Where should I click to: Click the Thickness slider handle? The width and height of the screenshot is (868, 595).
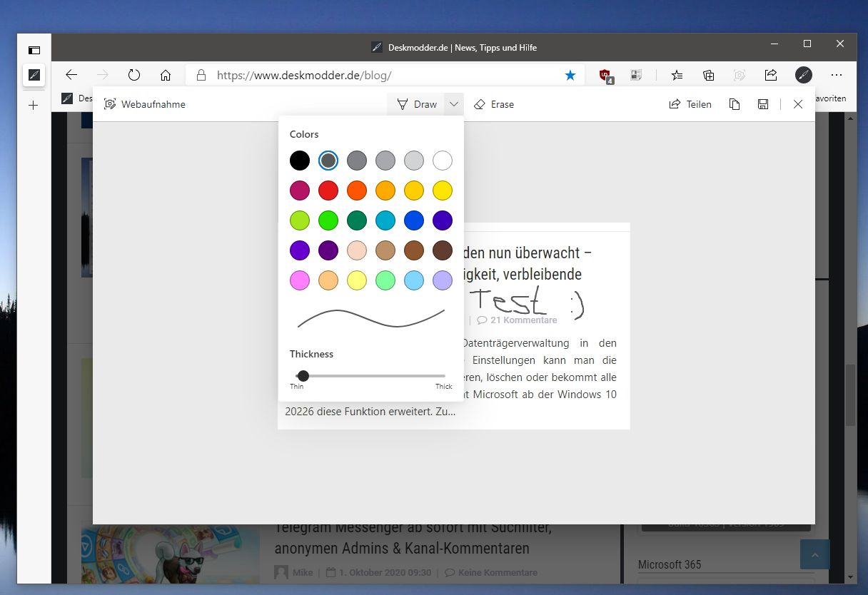[x=303, y=375]
